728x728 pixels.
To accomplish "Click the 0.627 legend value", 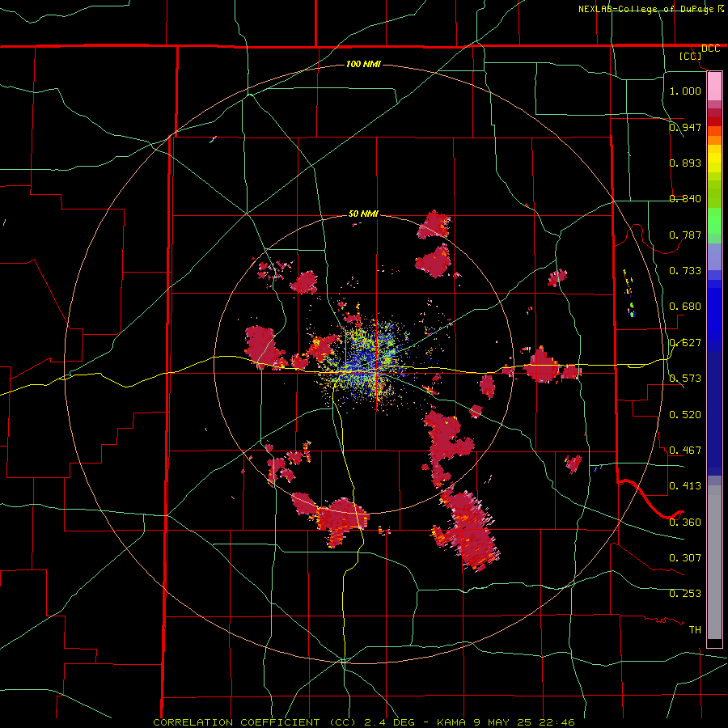I will [x=685, y=343].
